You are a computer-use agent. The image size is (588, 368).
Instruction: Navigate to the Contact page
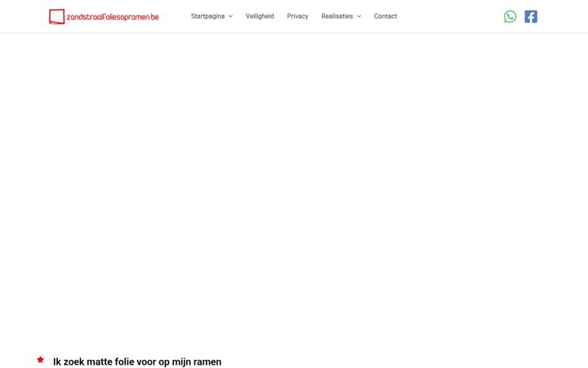click(385, 16)
